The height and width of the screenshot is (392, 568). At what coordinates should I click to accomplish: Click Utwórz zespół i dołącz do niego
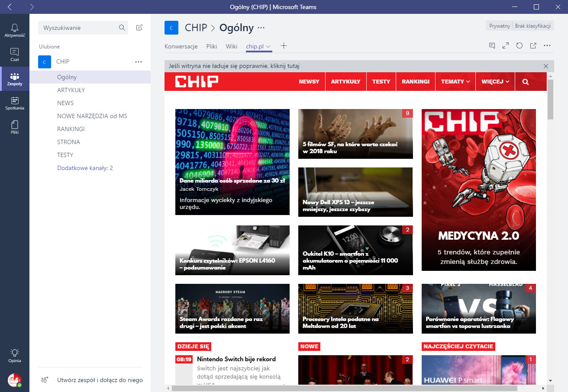tap(100, 380)
